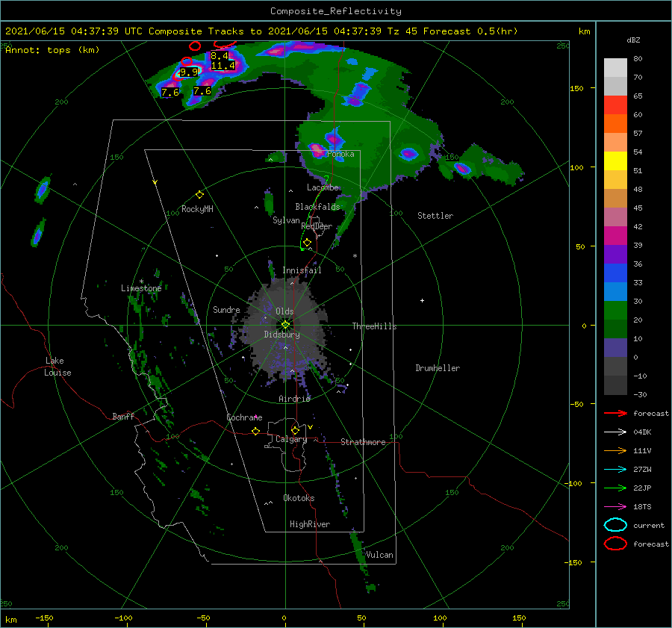Click the green 22JP arrow in legend
Viewport: 672px width, 628px height.
tap(615, 488)
